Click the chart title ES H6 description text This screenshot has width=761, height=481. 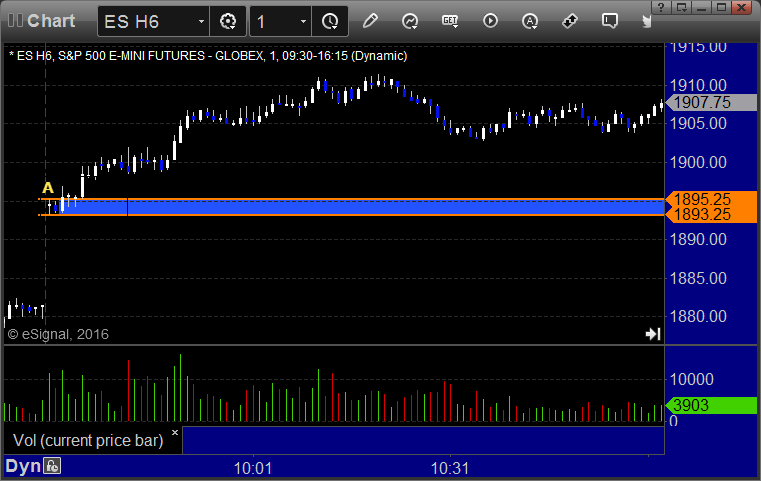click(x=208, y=56)
